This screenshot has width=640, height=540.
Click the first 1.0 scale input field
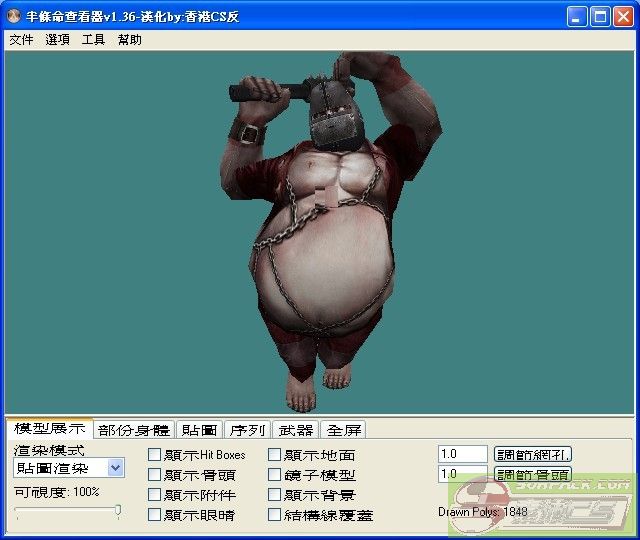point(462,454)
